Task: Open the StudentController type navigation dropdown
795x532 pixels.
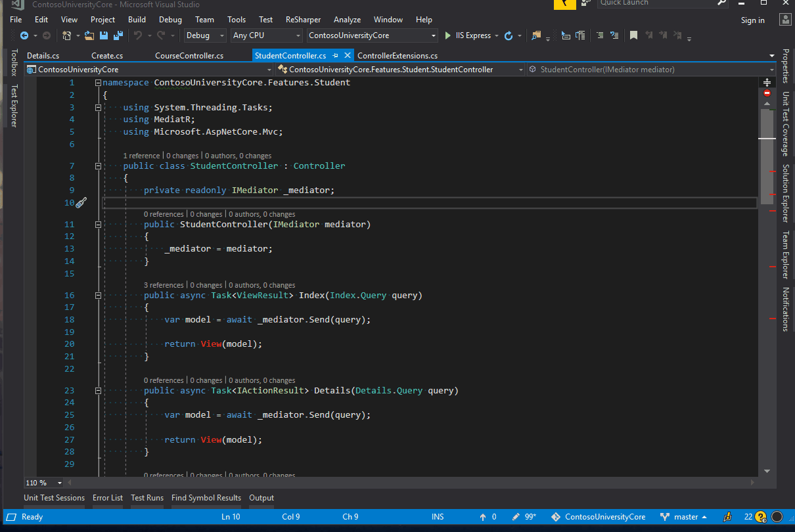Action: [x=401, y=69]
